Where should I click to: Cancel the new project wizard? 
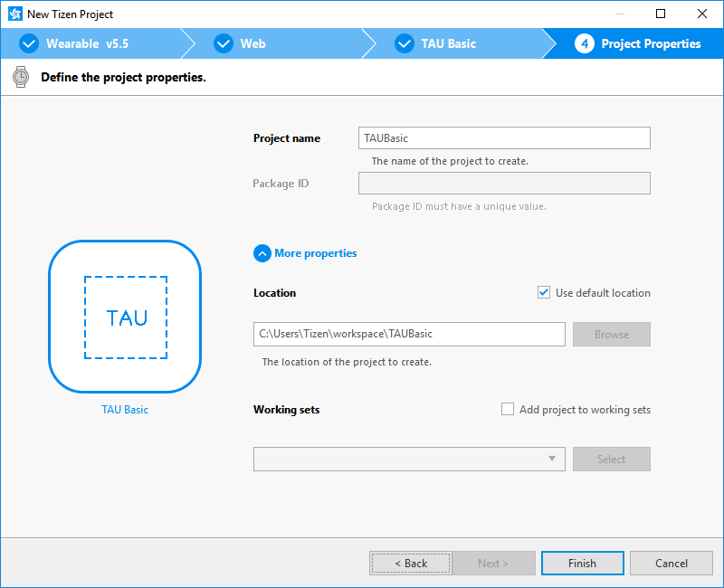point(671,563)
